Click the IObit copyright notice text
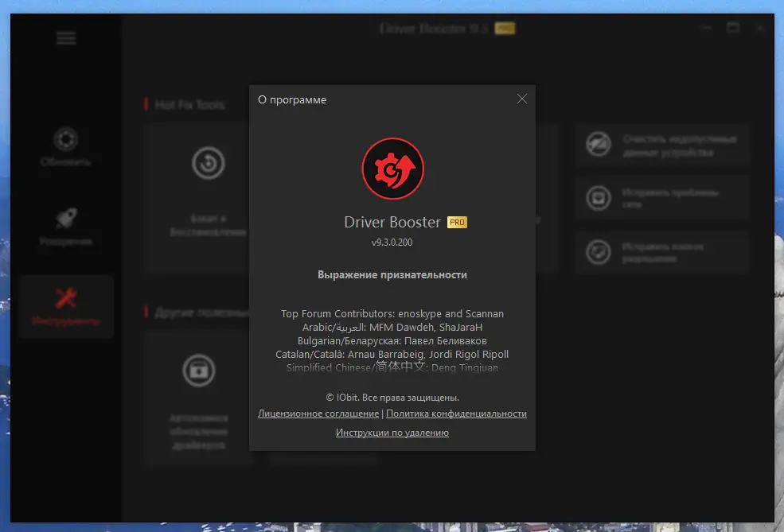 pos(392,398)
